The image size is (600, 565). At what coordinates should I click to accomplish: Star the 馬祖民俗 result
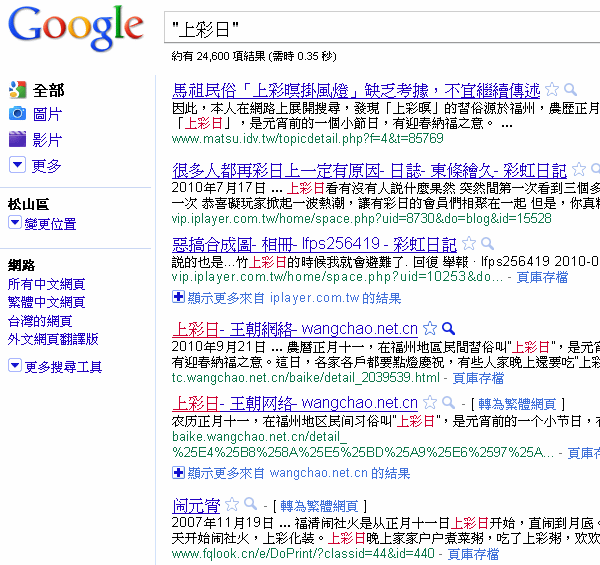pos(552,90)
